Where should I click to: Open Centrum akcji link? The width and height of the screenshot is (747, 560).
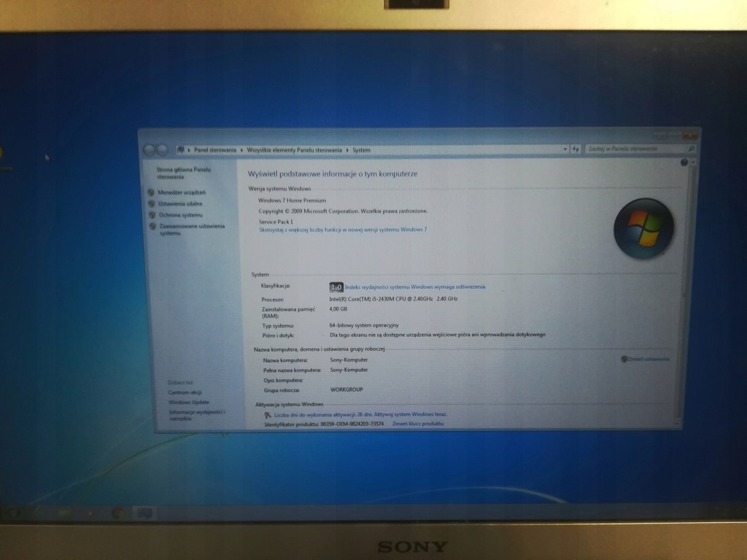tap(185, 392)
